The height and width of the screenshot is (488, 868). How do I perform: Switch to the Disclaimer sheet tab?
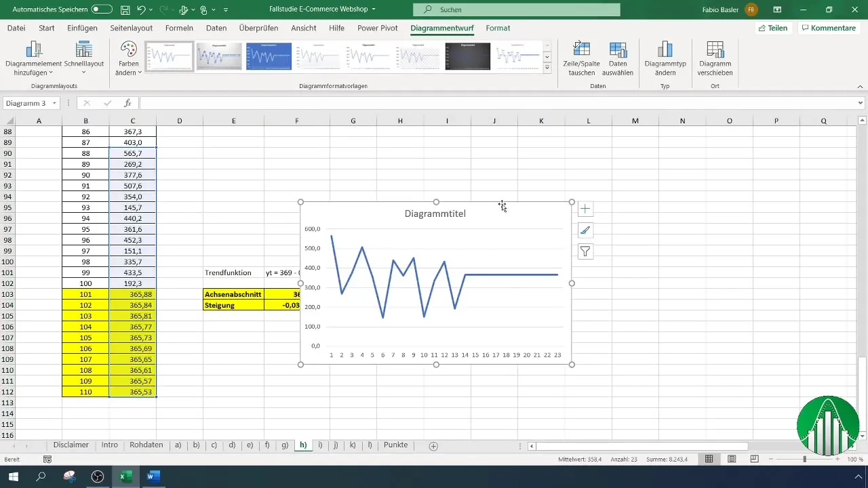tap(71, 445)
